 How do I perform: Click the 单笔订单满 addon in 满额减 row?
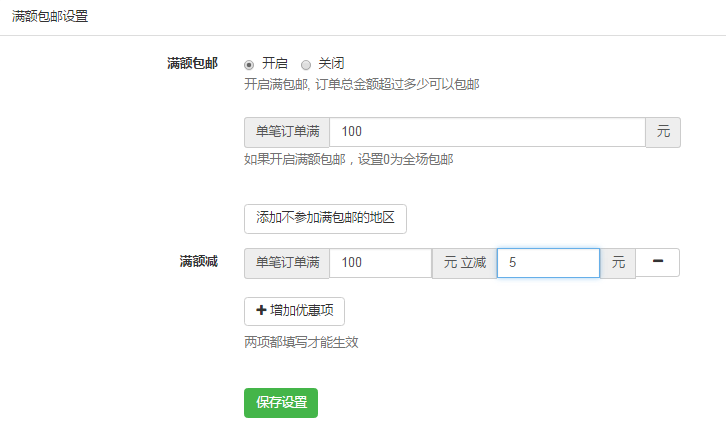tap(287, 263)
